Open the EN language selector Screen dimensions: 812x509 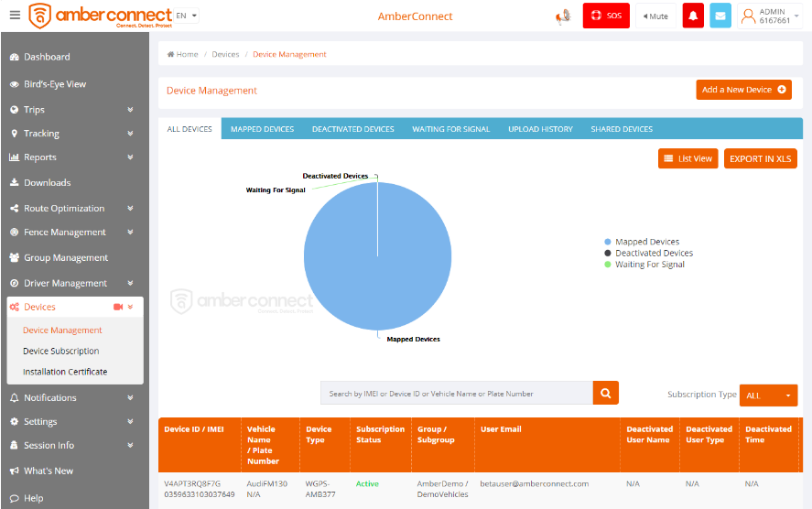point(187,16)
